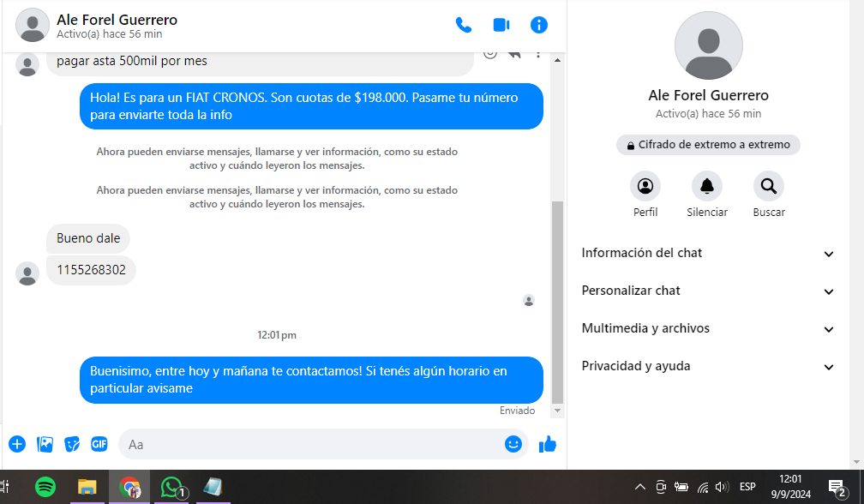Search the conversation with Buscar icon
This screenshot has width=864, height=504.
tap(769, 186)
